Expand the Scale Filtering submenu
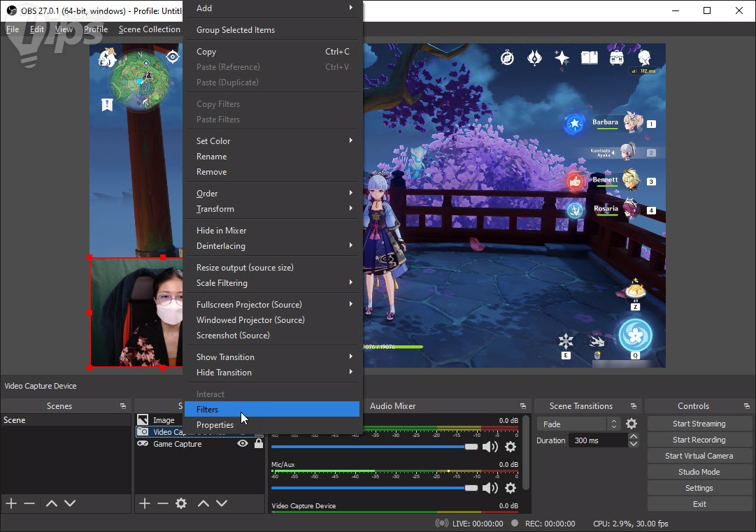The height and width of the screenshot is (532, 756). coord(273,283)
